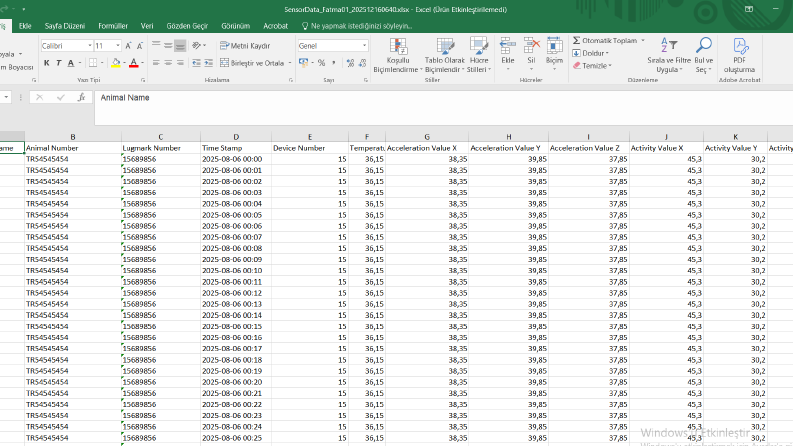Viewport: 793px width, 446px height.
Task: Open Veri ribbon tab
Action: [x=147, y=26]
